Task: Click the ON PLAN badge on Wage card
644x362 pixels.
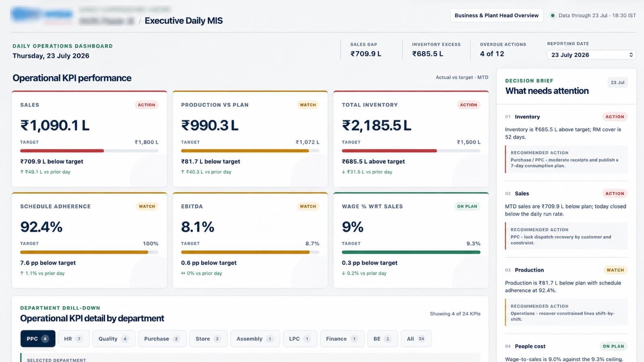Action: pyautogui.click(x=467, y=206)
